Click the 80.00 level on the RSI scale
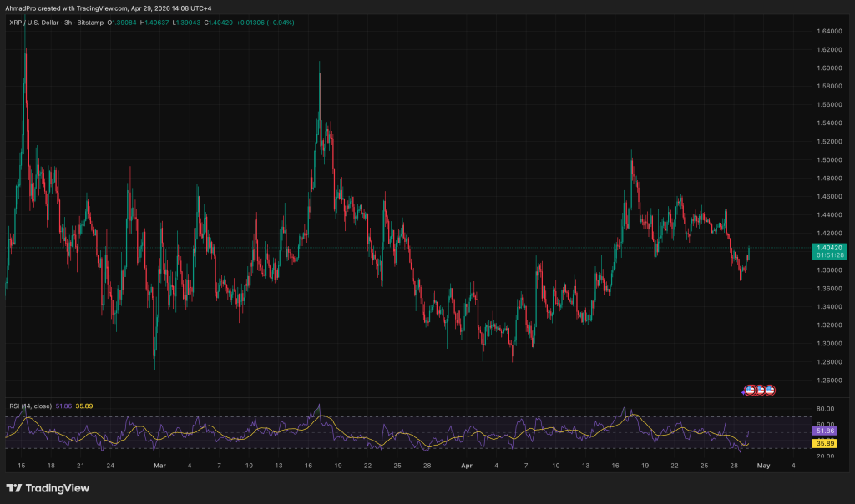855x504 pixels. [823, 409]
